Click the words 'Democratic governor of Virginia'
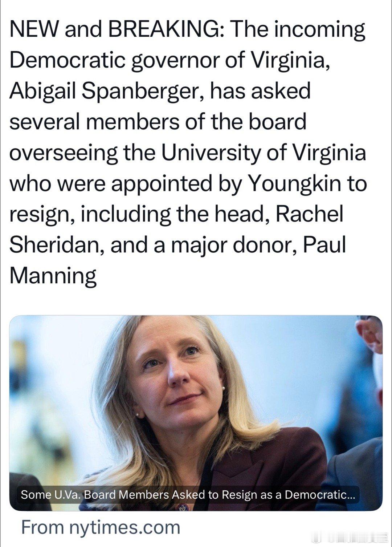Screen dimensions: 392x547 [x=169, y=60]
